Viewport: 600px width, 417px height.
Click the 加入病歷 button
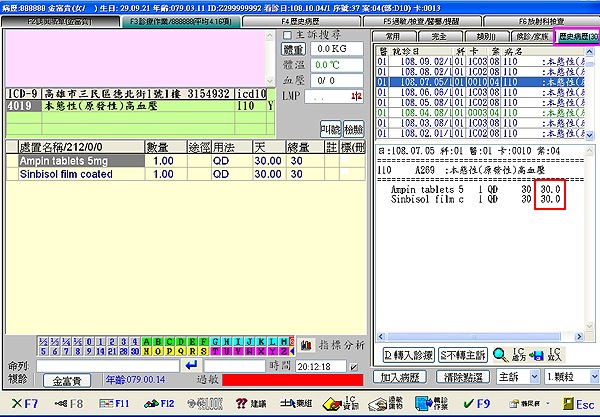click(405, 377)
